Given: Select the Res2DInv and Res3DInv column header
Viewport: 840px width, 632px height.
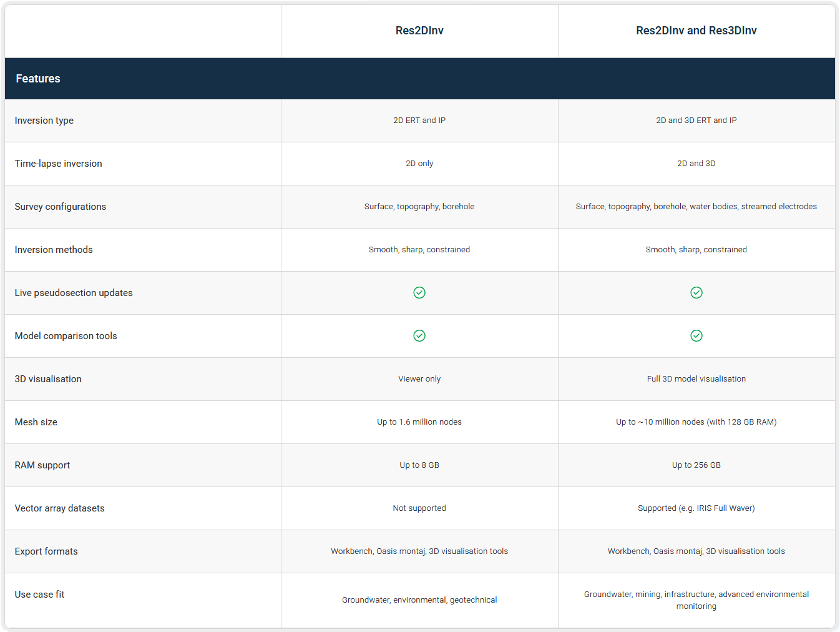Looking at the screenshot, I should coord(696,31).
